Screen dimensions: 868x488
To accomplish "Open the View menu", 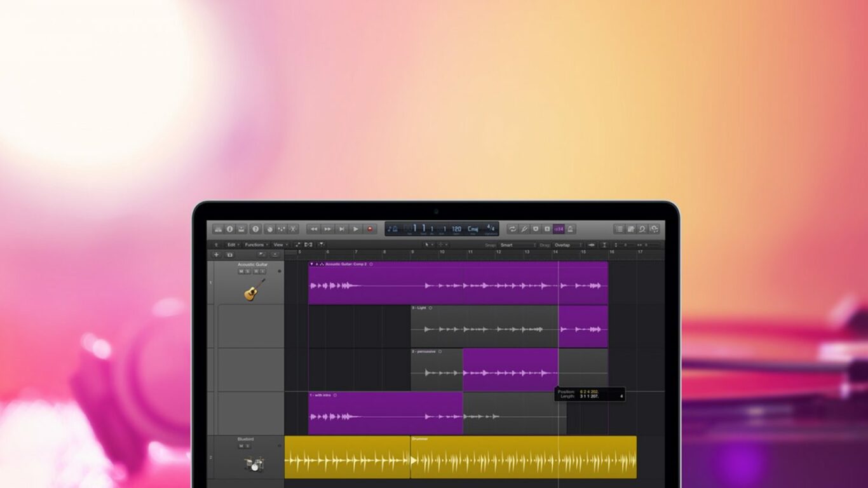I will [x=280, y=245].
